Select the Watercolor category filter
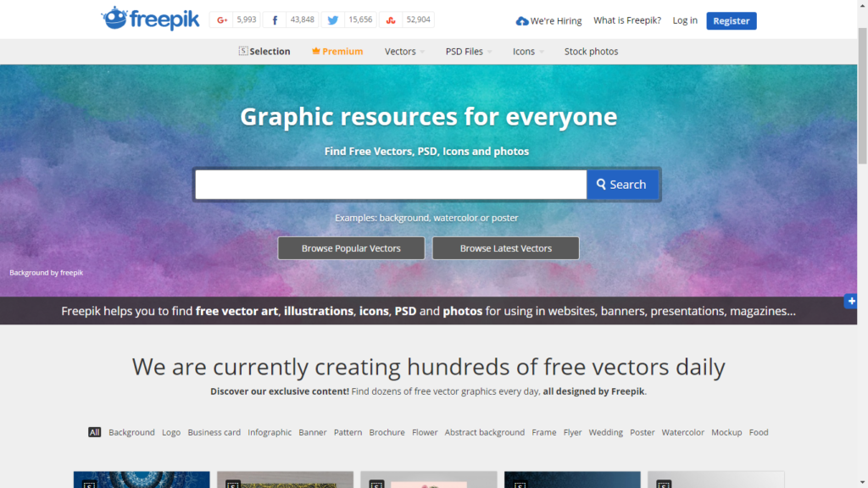The width and height of the screenshot is (868, 488). point(683,432)
